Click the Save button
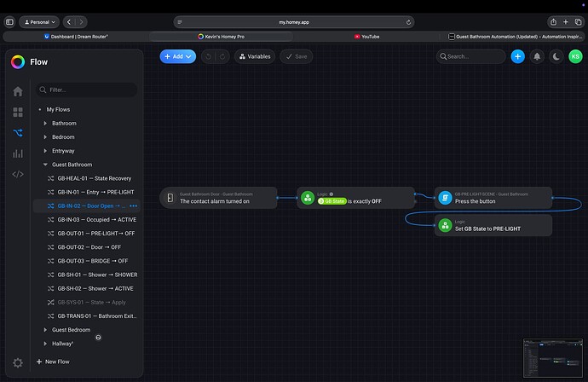The width and height of the screenshot is (588, 382). [297, 56]
